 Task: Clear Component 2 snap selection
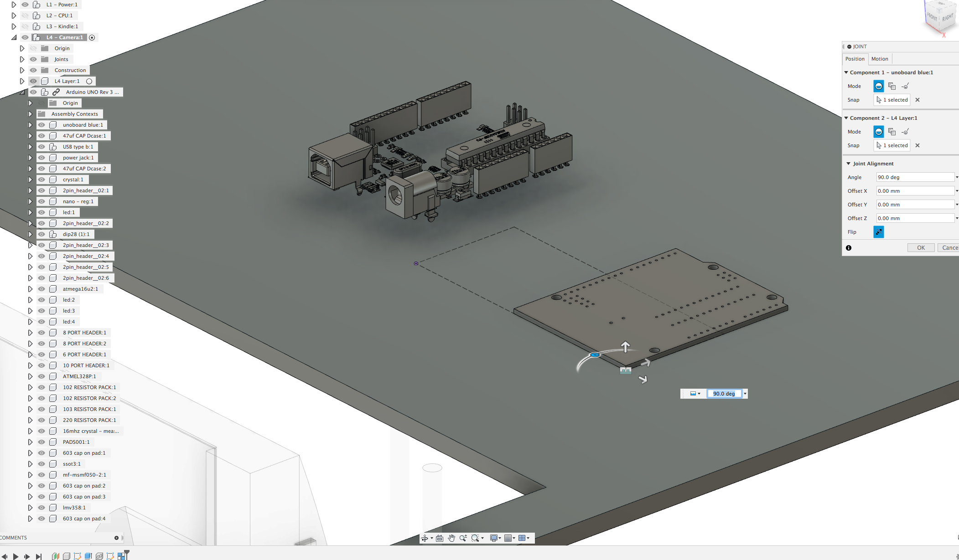(x=918, y=145)
